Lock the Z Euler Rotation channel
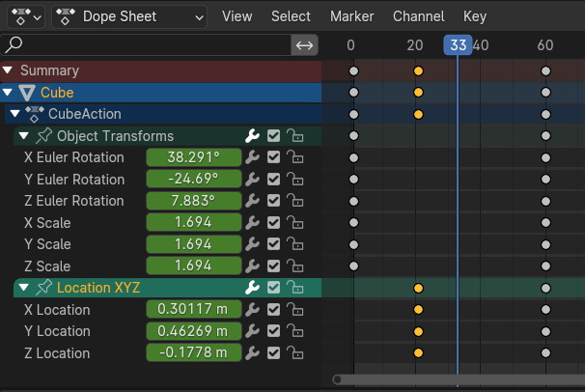This screenshot has width=585, height=392. 294,201
